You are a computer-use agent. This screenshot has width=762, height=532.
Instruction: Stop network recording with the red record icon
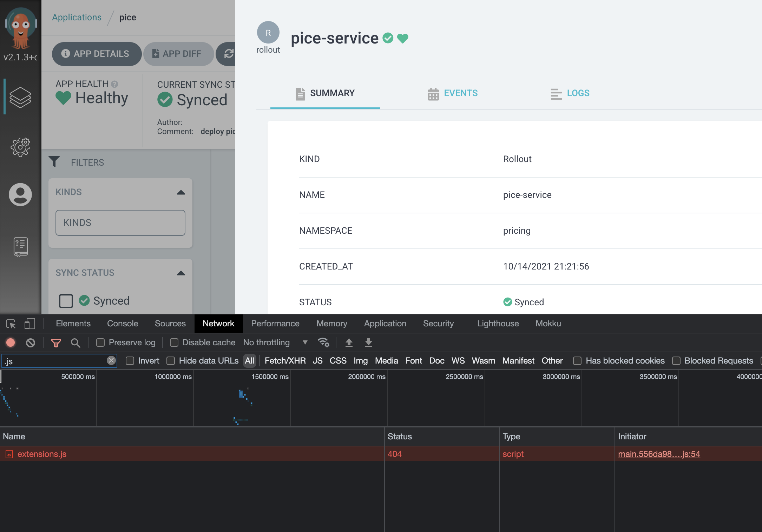tap(10, 343)
